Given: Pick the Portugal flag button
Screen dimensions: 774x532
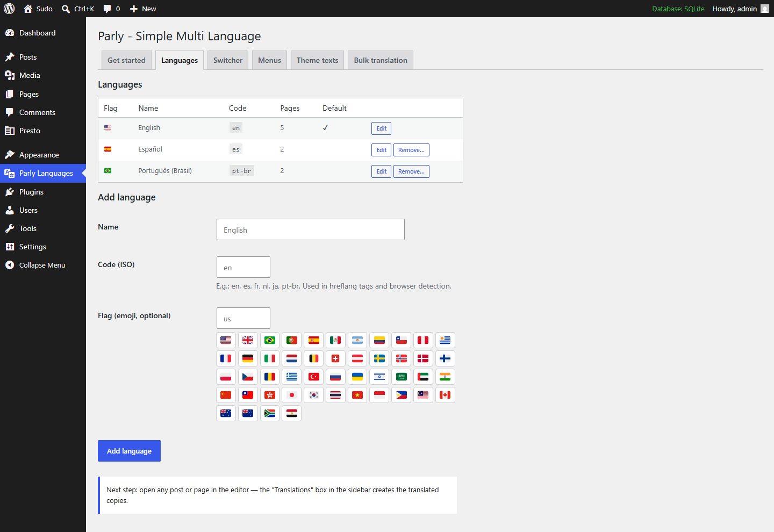Looking at the screenshot, I should point(292,340).
